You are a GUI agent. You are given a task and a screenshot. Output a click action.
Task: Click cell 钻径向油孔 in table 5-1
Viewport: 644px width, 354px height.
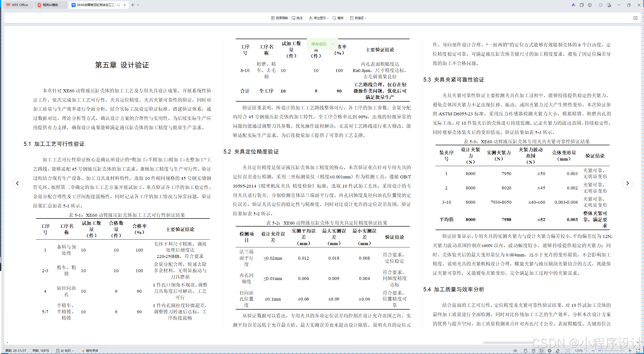point(66,291)
